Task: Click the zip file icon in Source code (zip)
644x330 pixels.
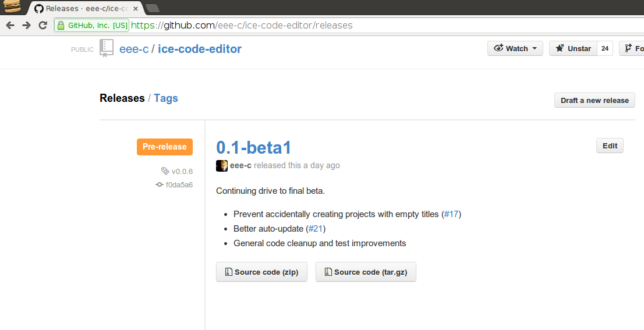Action: pos(229,272)
